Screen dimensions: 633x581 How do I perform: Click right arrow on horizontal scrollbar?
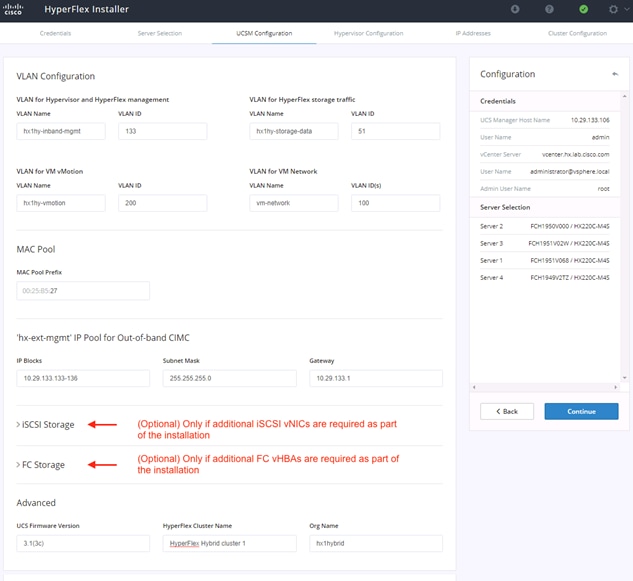tap(616, 387)
